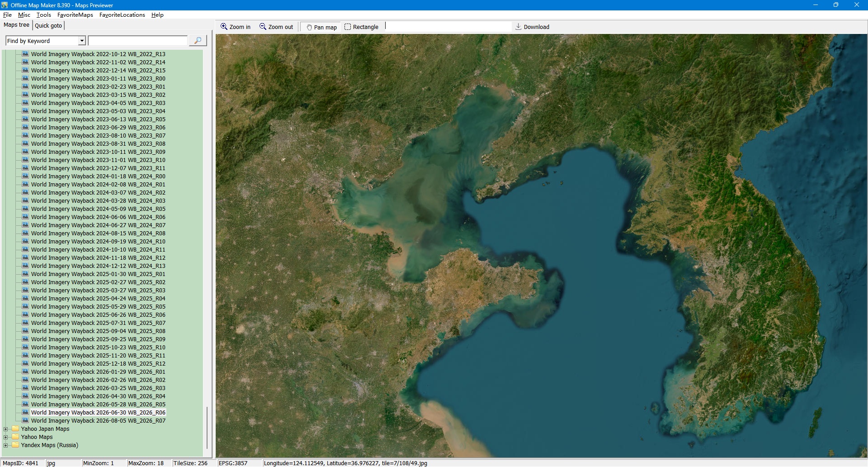This screenshot has height=467, width=868.
Task: Focus the toolbar text field beside Rectangle
Action: [448, 27]
